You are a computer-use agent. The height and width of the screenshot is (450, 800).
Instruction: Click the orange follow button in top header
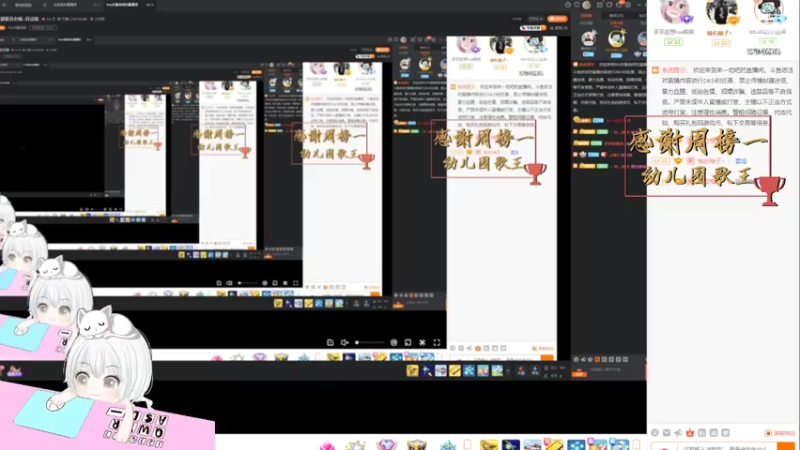(557, 19)
